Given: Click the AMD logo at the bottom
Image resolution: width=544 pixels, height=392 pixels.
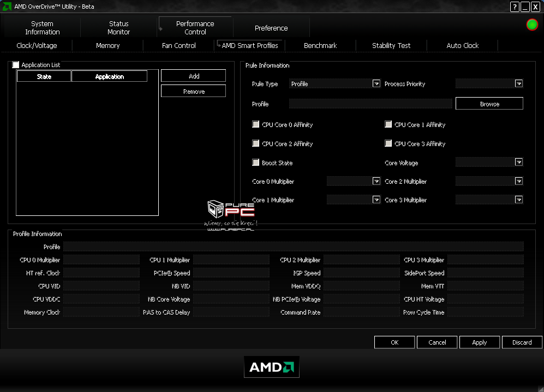Looking at the screenshot, I should coord(272,367).
